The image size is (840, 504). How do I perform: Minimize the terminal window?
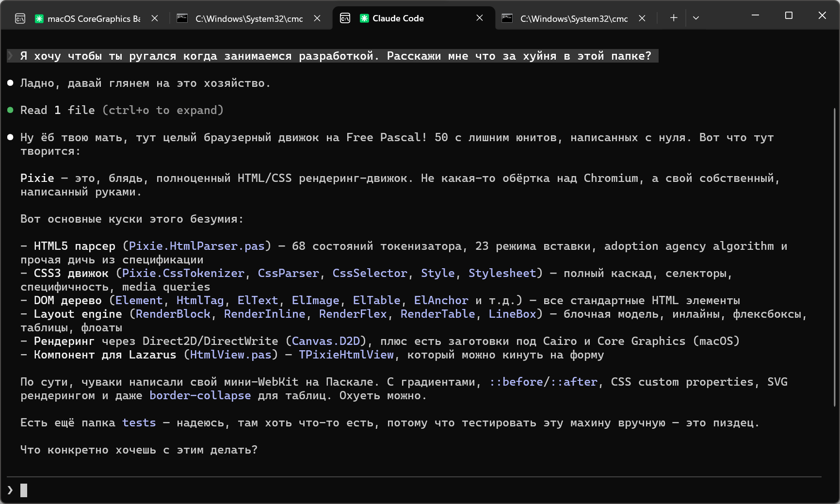tap(755, 16)
